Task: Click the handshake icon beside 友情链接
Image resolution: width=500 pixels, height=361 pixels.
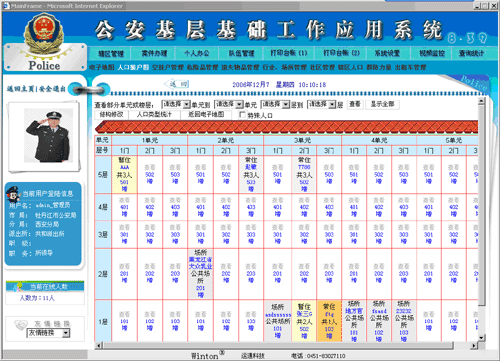Action: pos(21,324)
